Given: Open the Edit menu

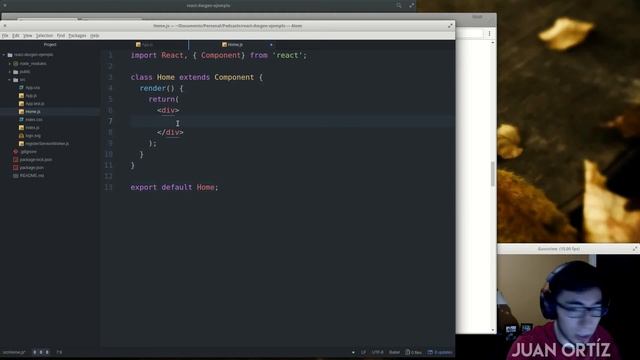Looking at the screenshot, I should (16, 36).
